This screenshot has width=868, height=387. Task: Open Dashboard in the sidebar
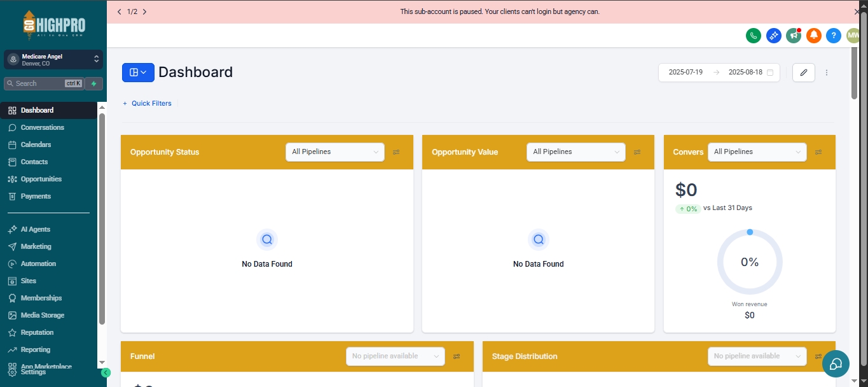coord(49,110)
